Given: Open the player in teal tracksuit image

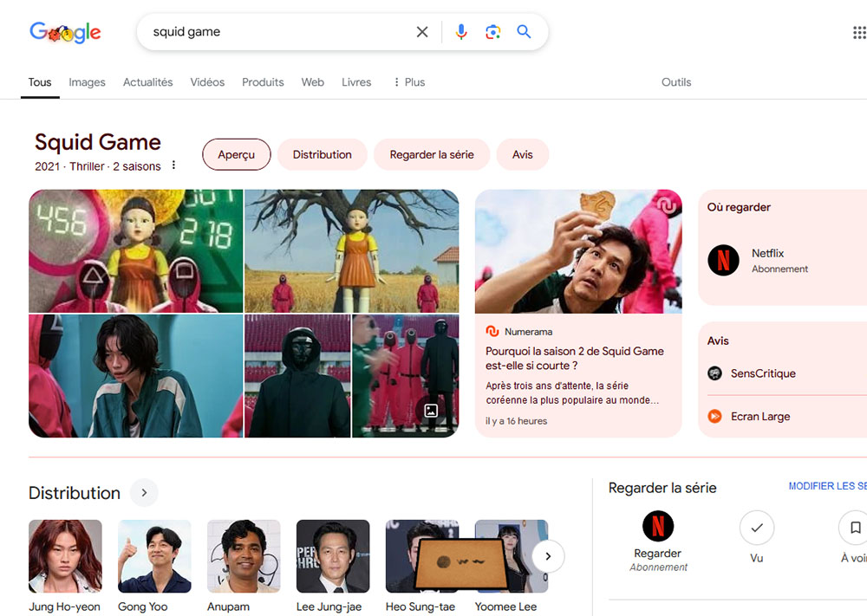Looking at the screenshot, I should (136, 376).
